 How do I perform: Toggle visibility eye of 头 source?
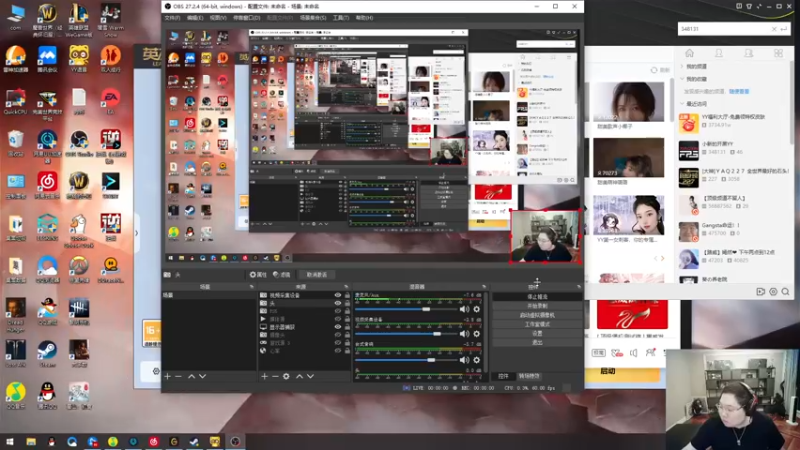coord(337,303)
